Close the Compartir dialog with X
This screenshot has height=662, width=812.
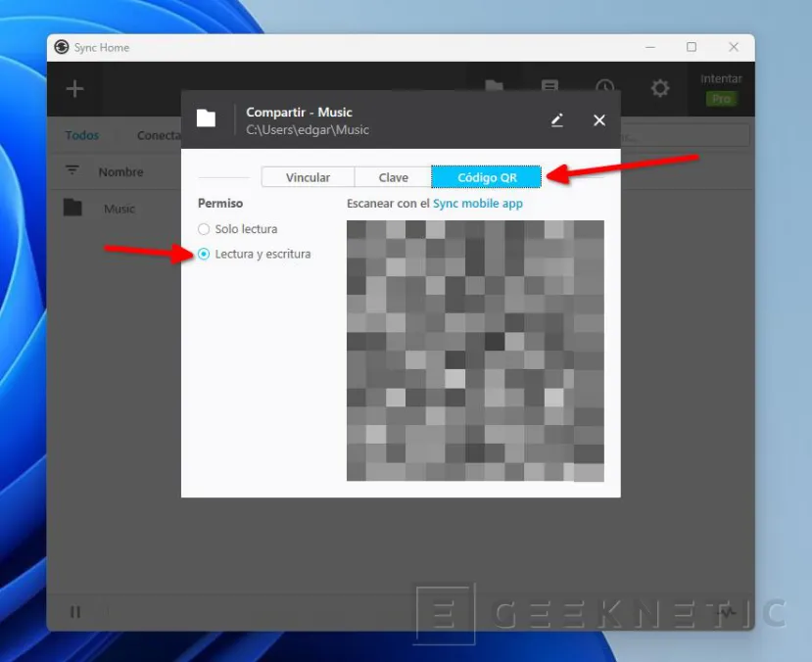click(x=599, y=120)
